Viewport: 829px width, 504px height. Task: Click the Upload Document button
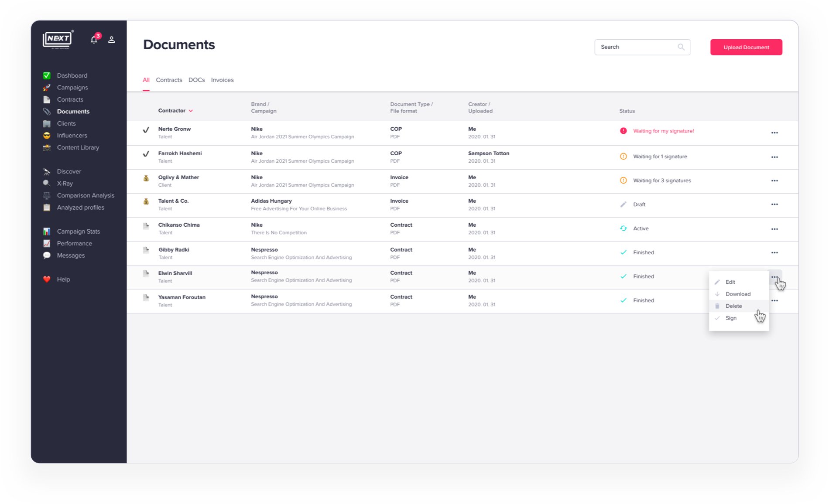point(746,47)
